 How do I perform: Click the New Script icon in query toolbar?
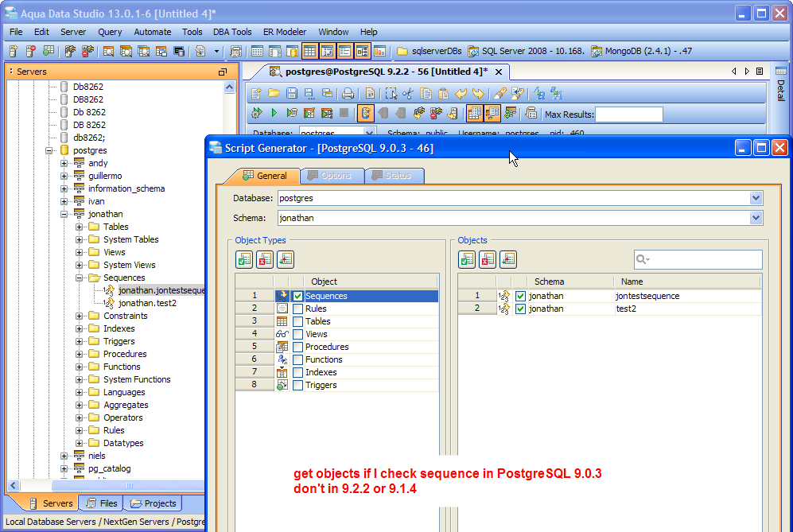pos(256,93)
